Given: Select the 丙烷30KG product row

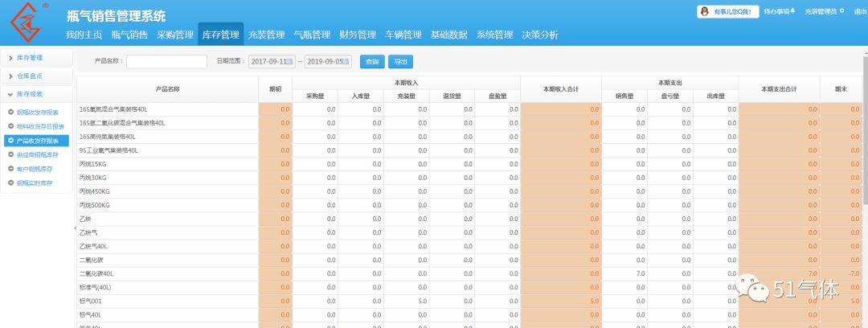Looking at the screenshot, I should [469, 178].
